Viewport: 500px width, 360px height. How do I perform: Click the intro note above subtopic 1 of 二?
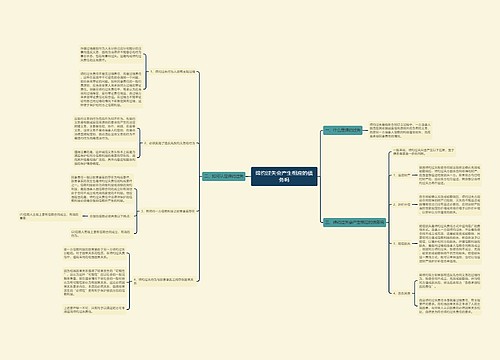pyautogui.click(x=423, y=152)
